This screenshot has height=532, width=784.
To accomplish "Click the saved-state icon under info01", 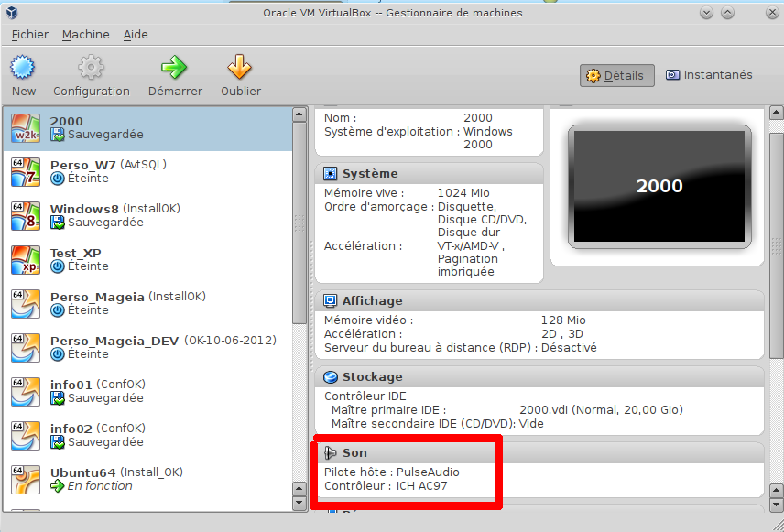I will (x=58, y=398).
